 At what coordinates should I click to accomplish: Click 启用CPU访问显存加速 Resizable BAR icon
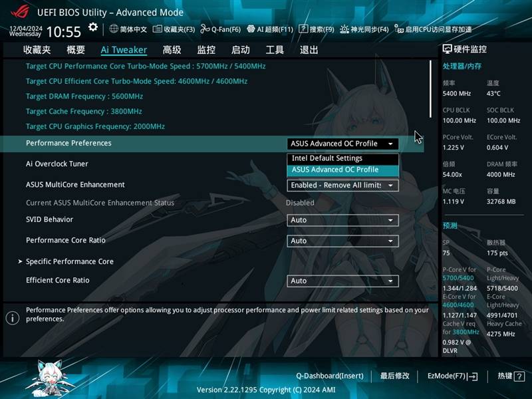[x=398, y=29]
